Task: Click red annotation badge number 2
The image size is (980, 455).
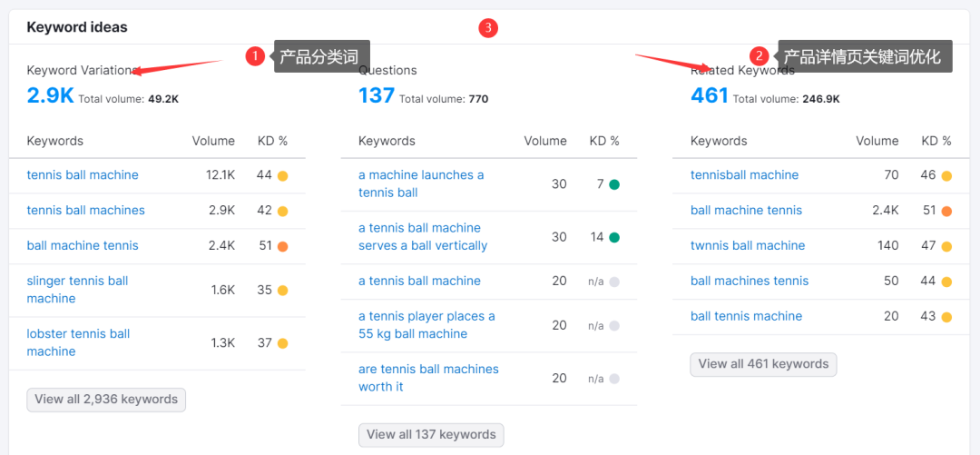Action: pos(759,56)
